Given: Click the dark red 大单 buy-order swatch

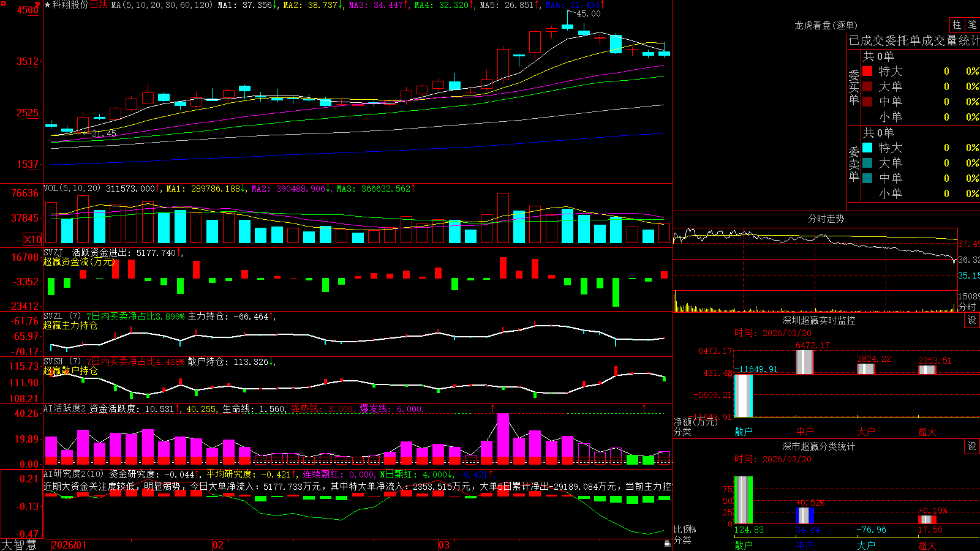Looking at the screenshot, I should click(x=867, y=86).
